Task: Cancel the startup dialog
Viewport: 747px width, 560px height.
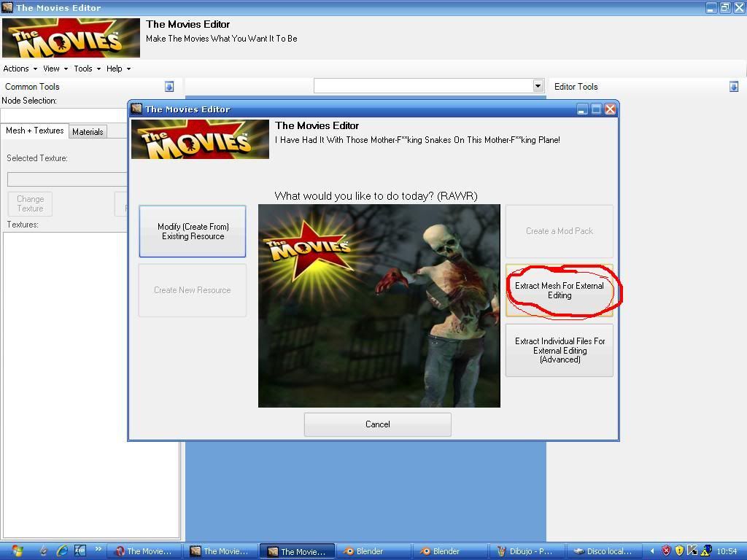Action: point(378,424)
